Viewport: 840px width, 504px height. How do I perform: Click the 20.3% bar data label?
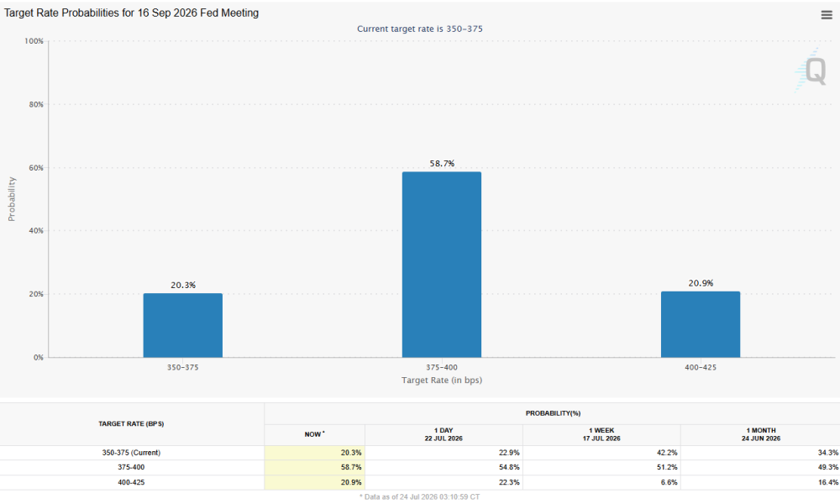[183, 285]
